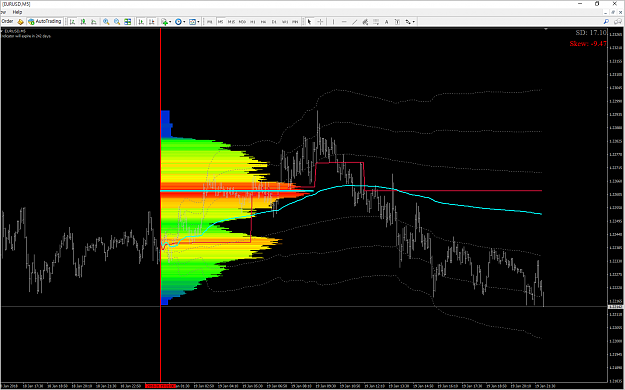Image resolution: width=625 pixels, height=390 pixels.
Task: Select the H1 timeframe
Action: pos(253,22)
